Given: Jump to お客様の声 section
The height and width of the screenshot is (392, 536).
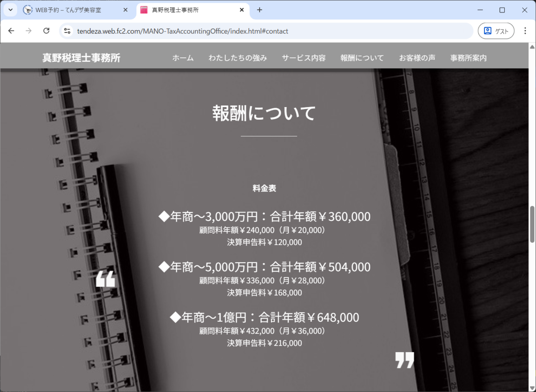Looking at the screenshot, I should 417,58.
